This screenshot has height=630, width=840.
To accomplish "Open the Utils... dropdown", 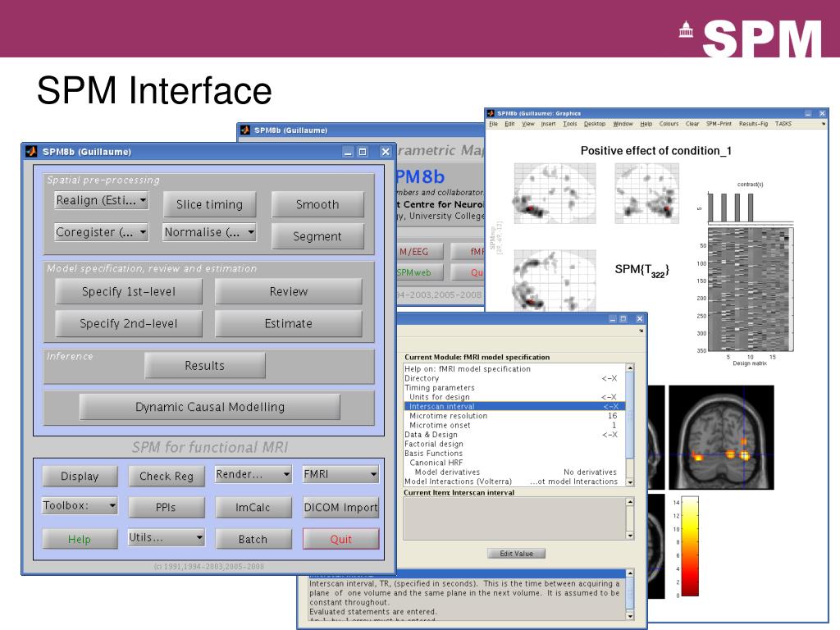I will click(166, 537).
